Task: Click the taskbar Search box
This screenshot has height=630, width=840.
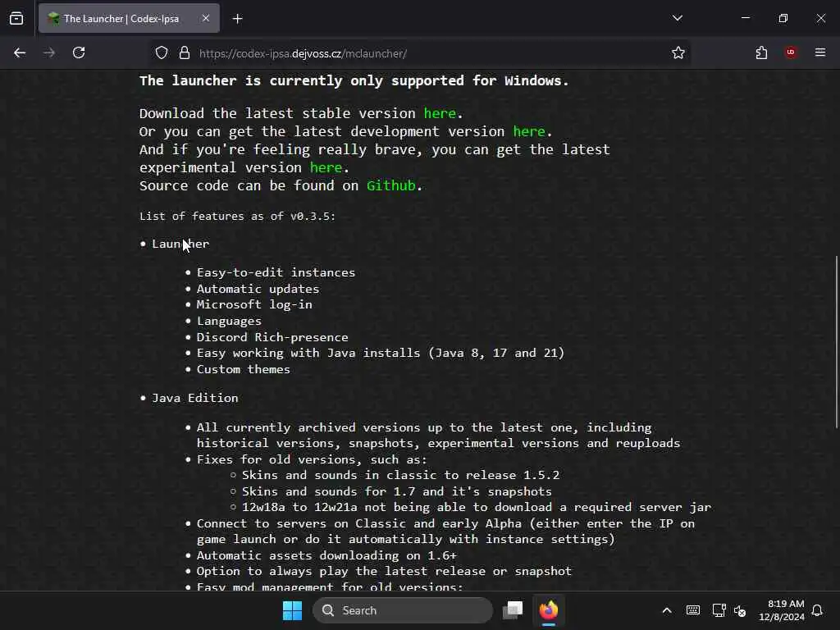Action: pos(403,610)
